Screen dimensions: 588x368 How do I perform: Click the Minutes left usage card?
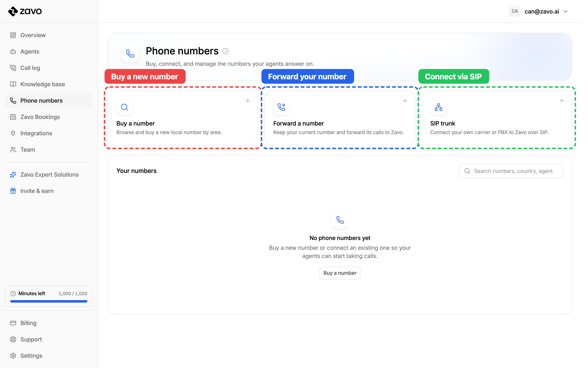pyautogui.click(x=49, y=296)
